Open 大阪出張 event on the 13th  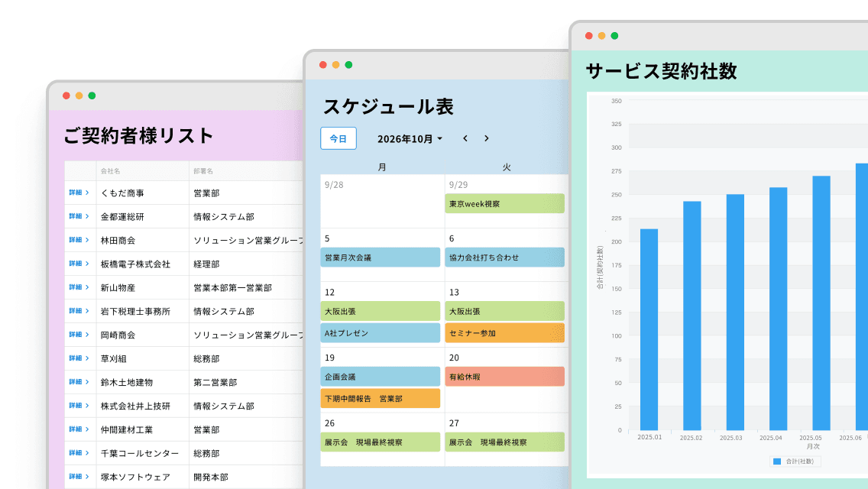click(x=505, y=311)
